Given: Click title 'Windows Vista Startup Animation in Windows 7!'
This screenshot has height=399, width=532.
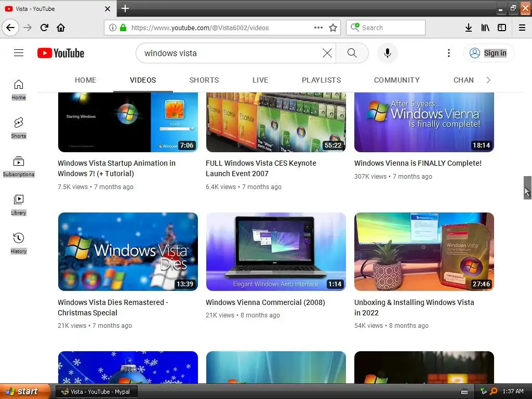Looking at the screenshot, I should pyautogui.click(x=117, y=168).
